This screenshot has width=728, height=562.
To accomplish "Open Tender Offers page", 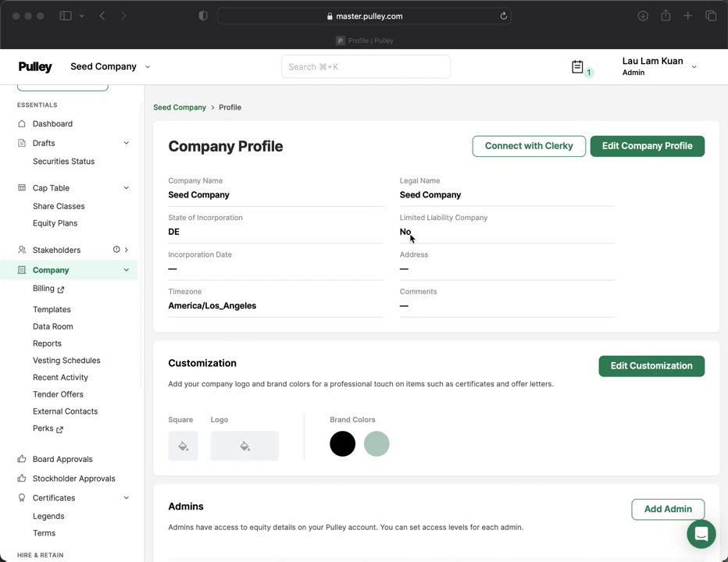I will tap(58, 394).
